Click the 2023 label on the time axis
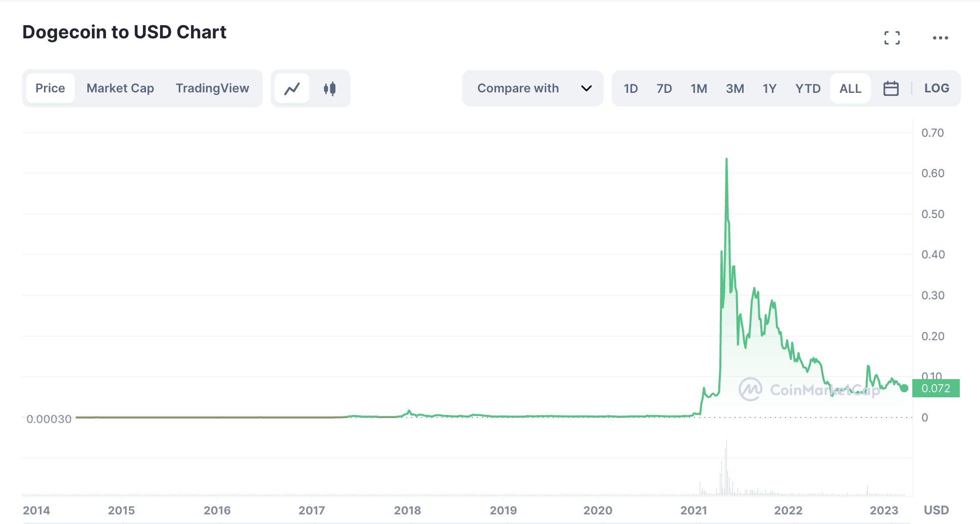Viewport: 980px width, 524px height. point(884,510)
